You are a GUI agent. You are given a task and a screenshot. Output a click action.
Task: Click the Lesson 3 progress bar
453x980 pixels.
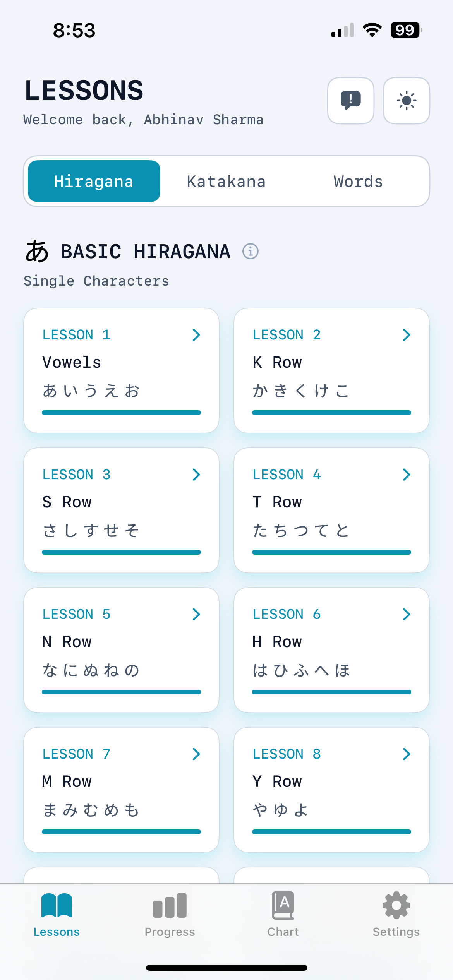tap(121, 552)
